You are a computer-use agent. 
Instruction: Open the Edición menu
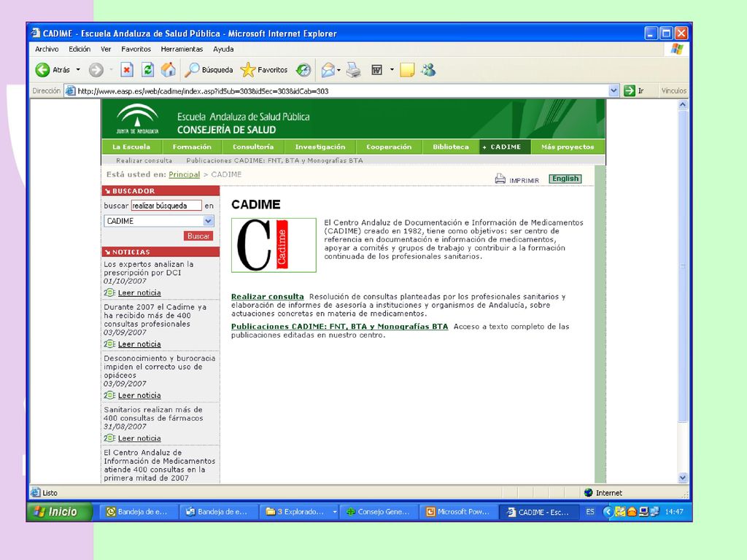click(x=80, y=49)
